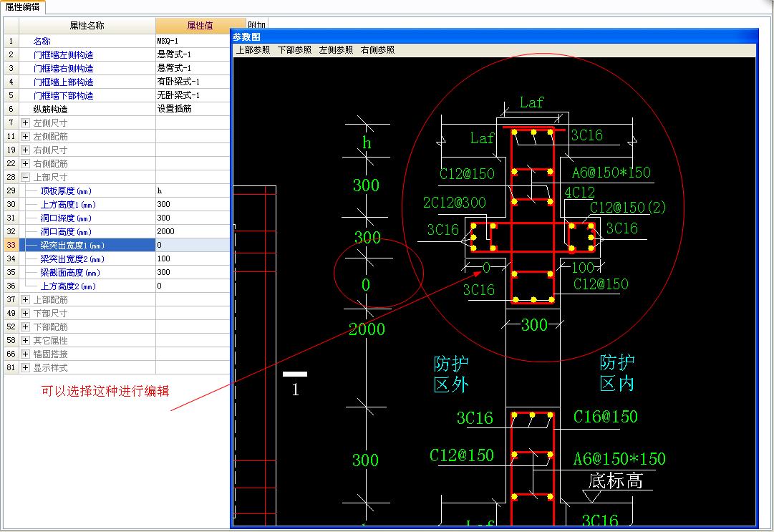This screenshot has height=532, width=774.
Task: Expand the 锚固搭接 group
Action: (x=25, y=354)
